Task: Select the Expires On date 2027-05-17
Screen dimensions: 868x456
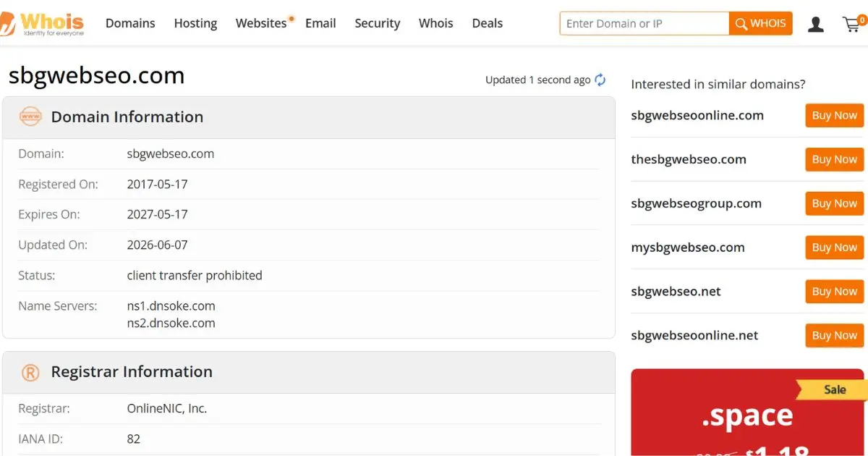Action: pos(157,215)
